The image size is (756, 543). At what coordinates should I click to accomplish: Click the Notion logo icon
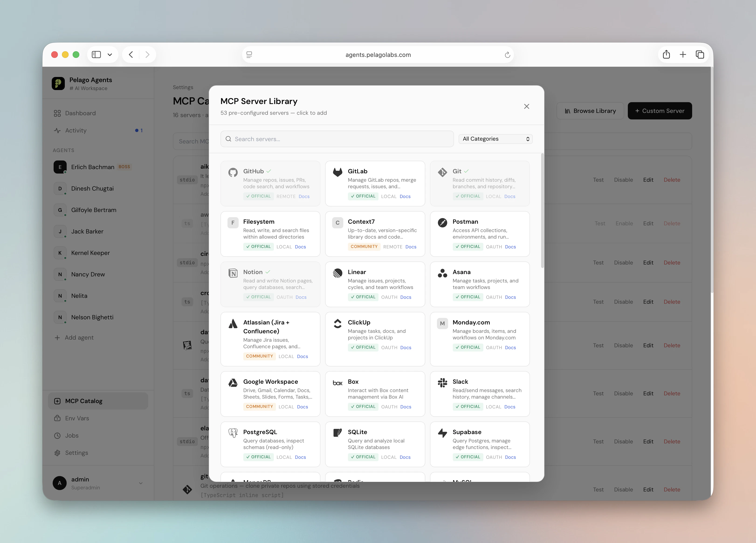pyautogui.click(x=233, y=273)
